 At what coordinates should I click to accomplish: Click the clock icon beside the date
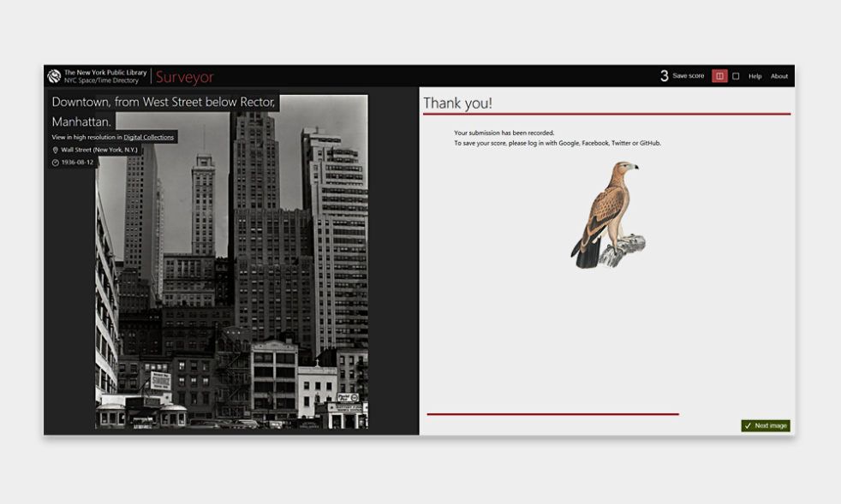pyautogui.click(x=56, y=163)
